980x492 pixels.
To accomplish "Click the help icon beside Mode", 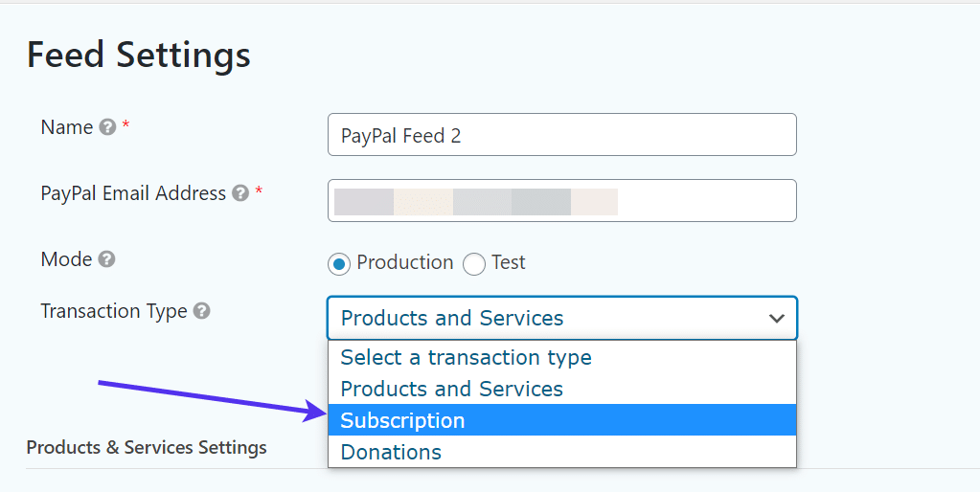I will click(106, 259).
